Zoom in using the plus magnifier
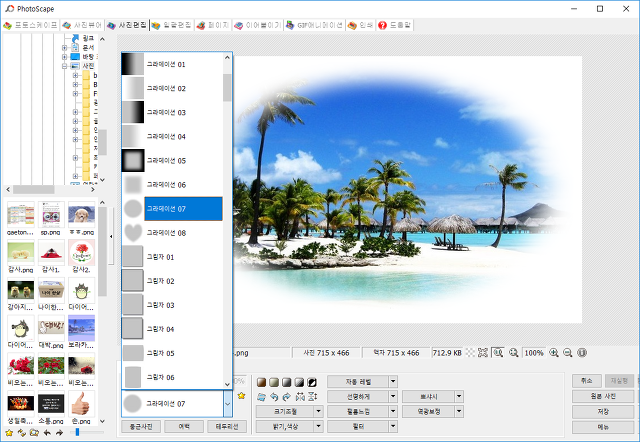The width and height of the screenshot is (640, 442). [x=554, y=353]
